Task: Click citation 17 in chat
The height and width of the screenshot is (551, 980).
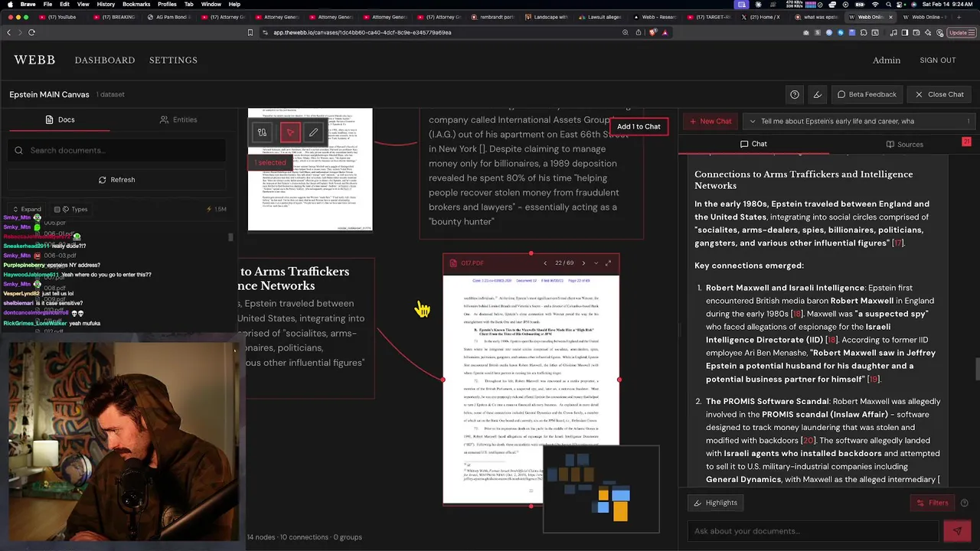Action: 897,243
